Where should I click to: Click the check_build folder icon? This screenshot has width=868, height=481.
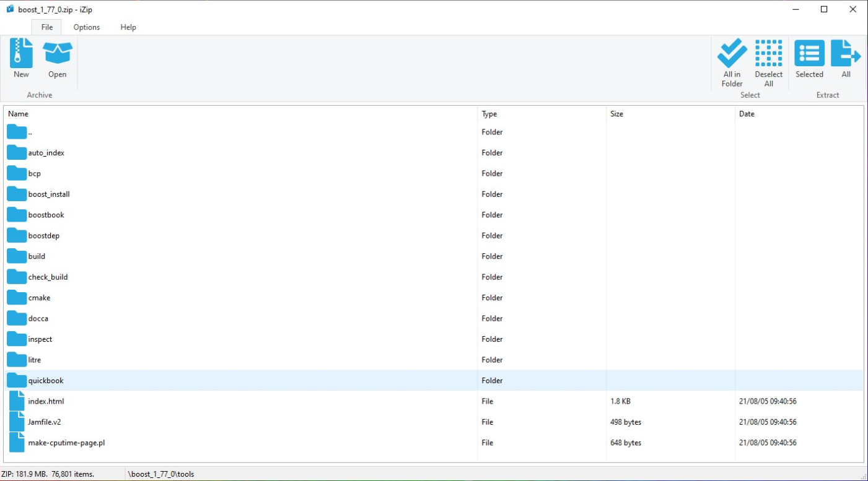coord(17,277)
